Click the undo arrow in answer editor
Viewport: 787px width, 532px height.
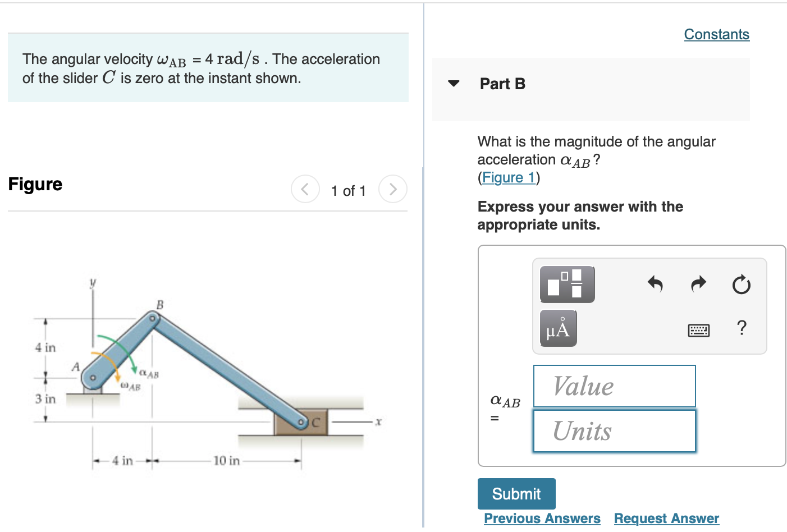point(655,285)
